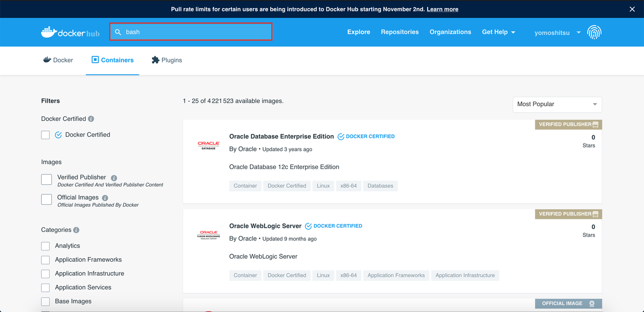This screenshot has width=644, height=312.
Task: Click Docker Certified tag on WebLogic Server card
Action: [x=287, y=275]
